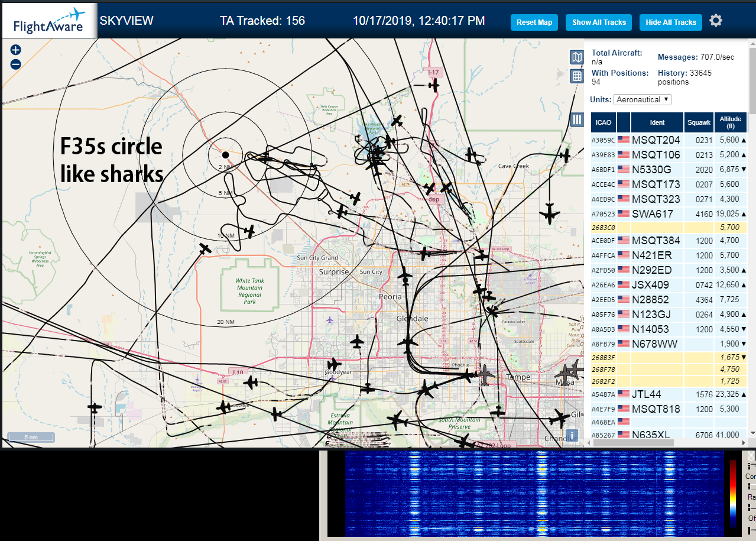The image size is (756, 541).
Task: Select the MSQT384 aircraft row ident
Action: click(x=656, y=241)
